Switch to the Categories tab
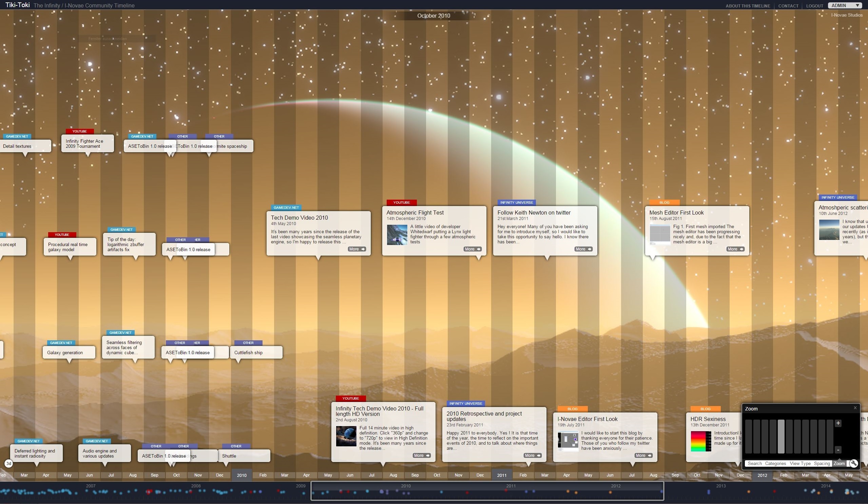This screenshot has width=868, height=504. click(775, 463)
